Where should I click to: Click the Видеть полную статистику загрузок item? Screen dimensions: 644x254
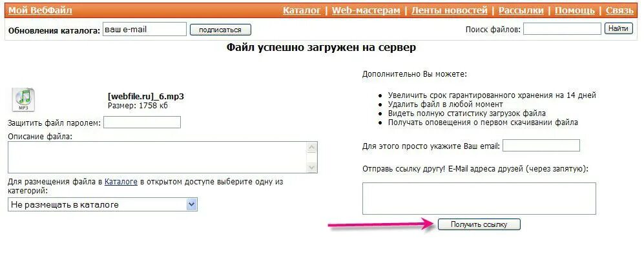[467, 113]
